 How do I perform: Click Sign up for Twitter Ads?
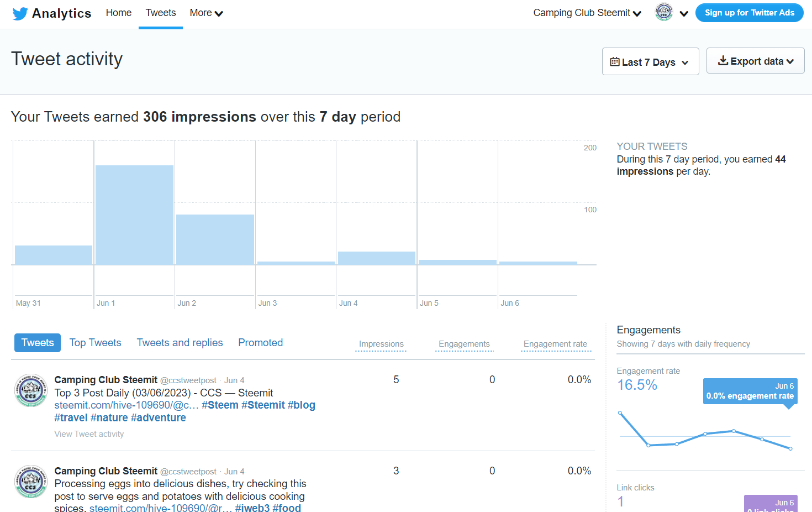click(749, 13)
